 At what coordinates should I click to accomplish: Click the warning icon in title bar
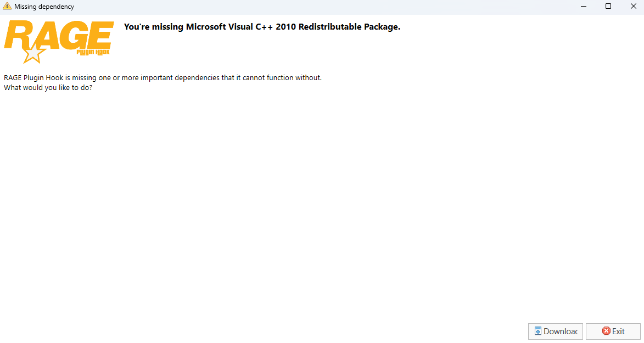(x=7, y=6)
